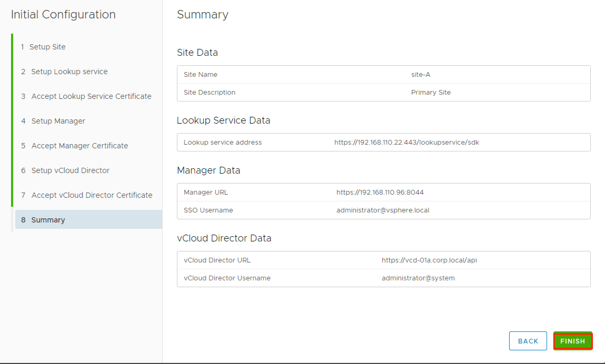Click the Site Data section heading
605x364 pixels.
coord(197,53)
